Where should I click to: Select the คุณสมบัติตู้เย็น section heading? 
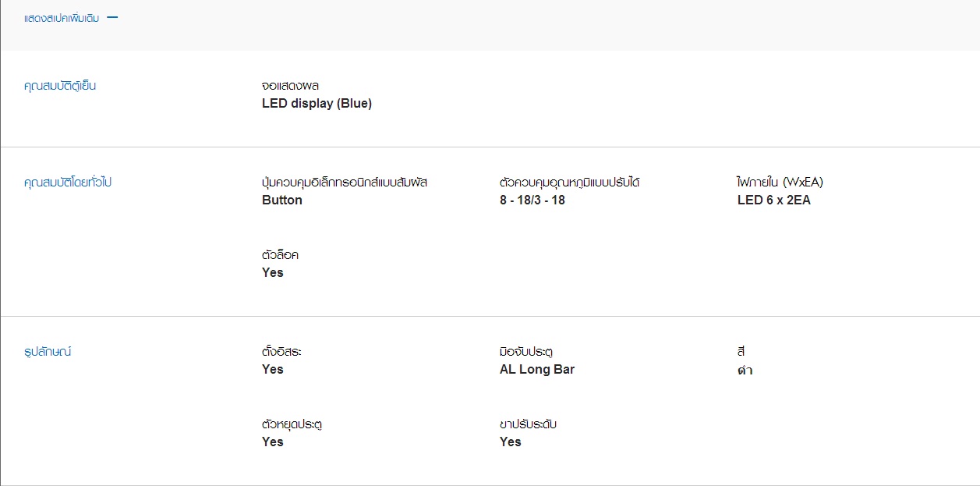click(60, 86)
